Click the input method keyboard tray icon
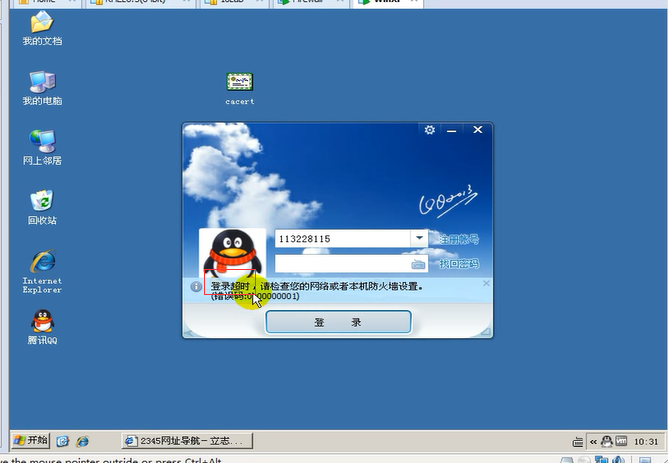This screenshot has width=668, height=463. (x=577, y=442)
